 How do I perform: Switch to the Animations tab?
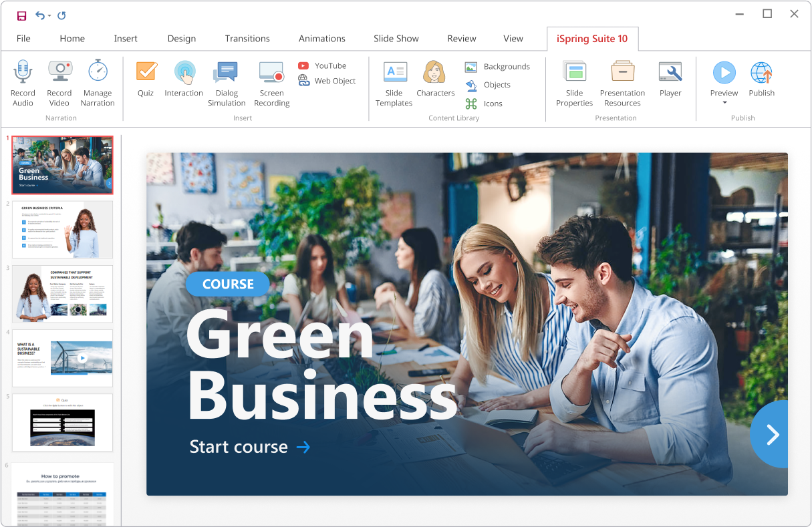[321, 38]
